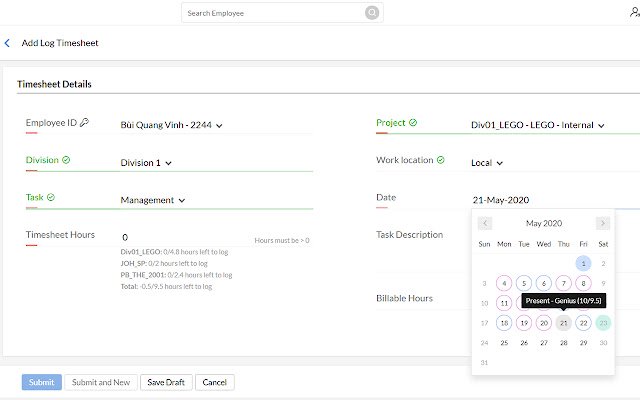Select May 8 in calendar
The image size is (640, 400).
[583, 283]
